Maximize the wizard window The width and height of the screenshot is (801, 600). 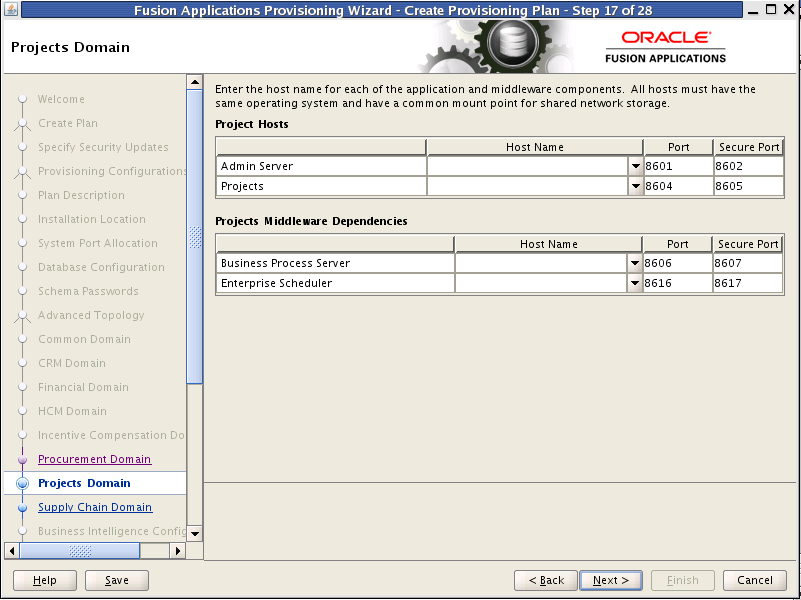tap(771, 9)
